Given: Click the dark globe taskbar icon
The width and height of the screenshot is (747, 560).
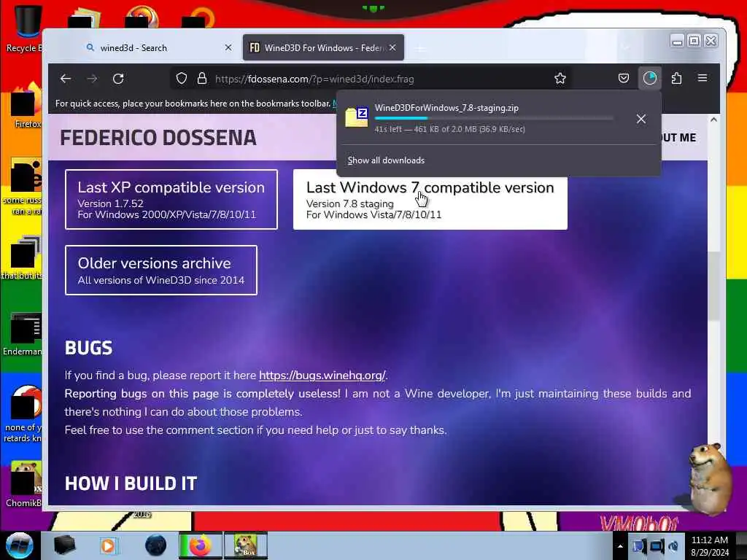Looking at the screenshot, I should pos(155,545).
